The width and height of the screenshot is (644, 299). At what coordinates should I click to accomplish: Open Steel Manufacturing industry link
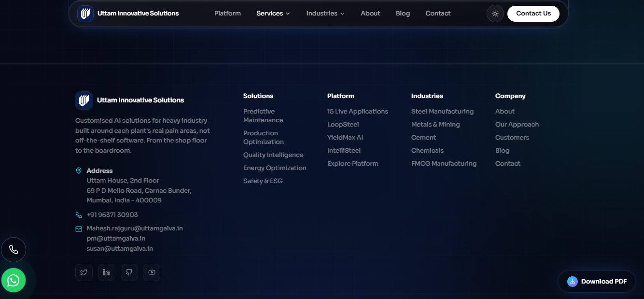(x=442, y=112)
